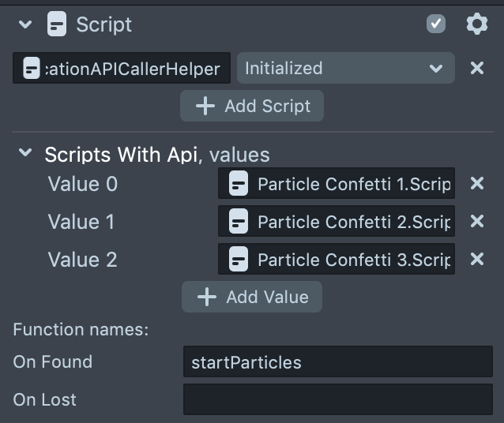Click the Add Value button
Image resolution: width=504 pixels, height=423 pixels.
[252, 297]
